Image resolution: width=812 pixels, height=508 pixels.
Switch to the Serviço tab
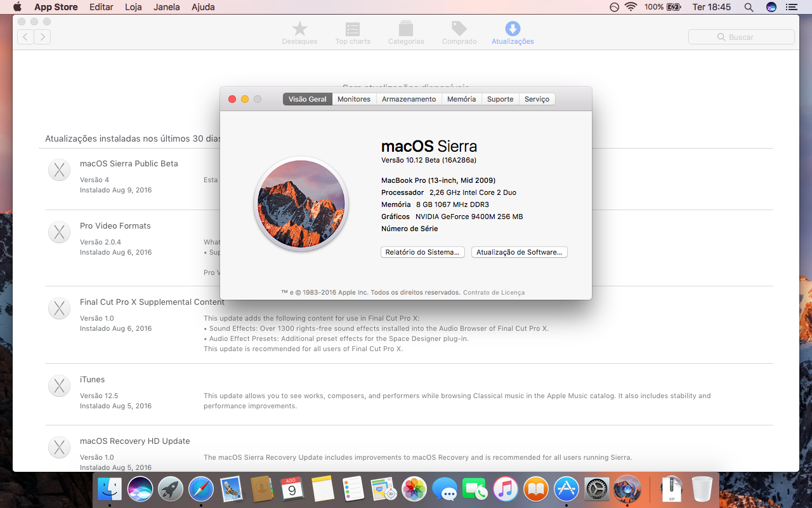click(537, 99)
